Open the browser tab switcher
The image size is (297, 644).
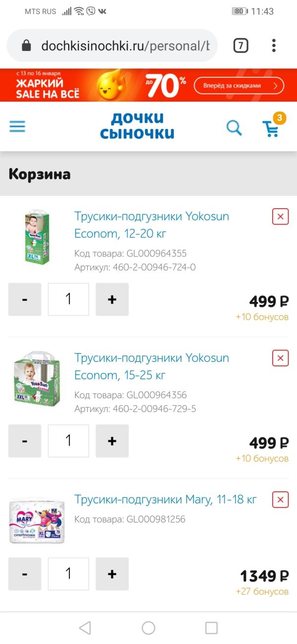pyautogui.click(x=241, y=46)
